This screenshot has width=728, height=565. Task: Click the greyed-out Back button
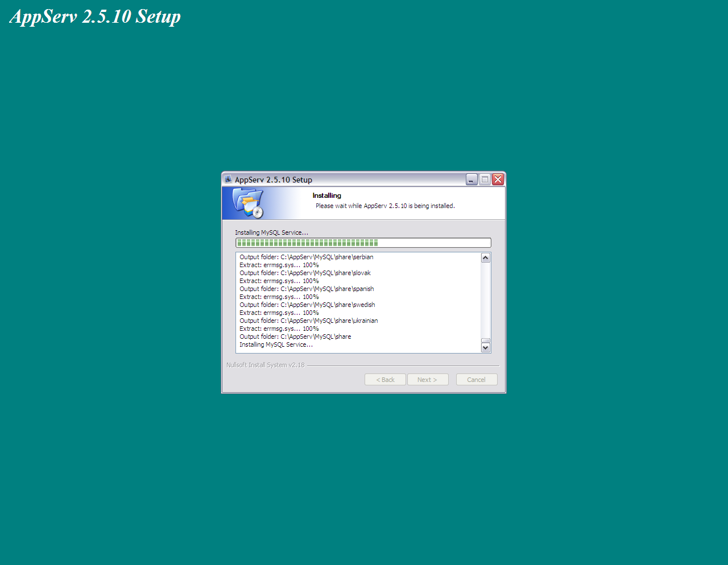(x=385, y=380)
